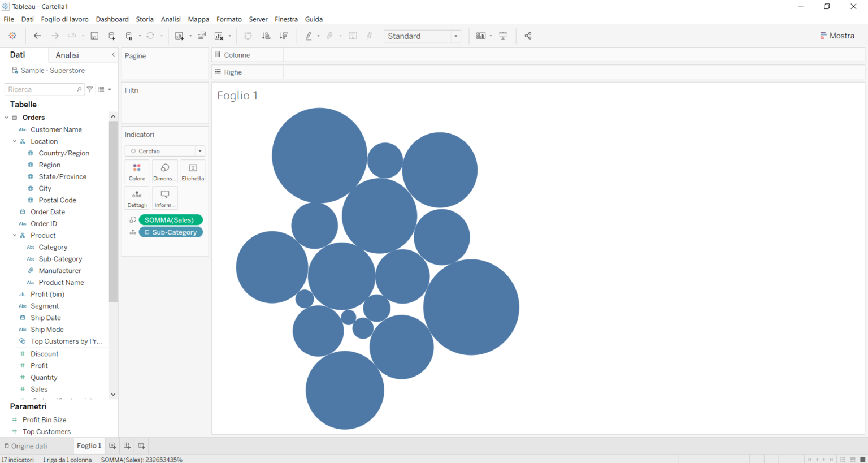
Task: Toggle the data source filter funnel icon
Action: pyautogui.click(x=89, y=89)
